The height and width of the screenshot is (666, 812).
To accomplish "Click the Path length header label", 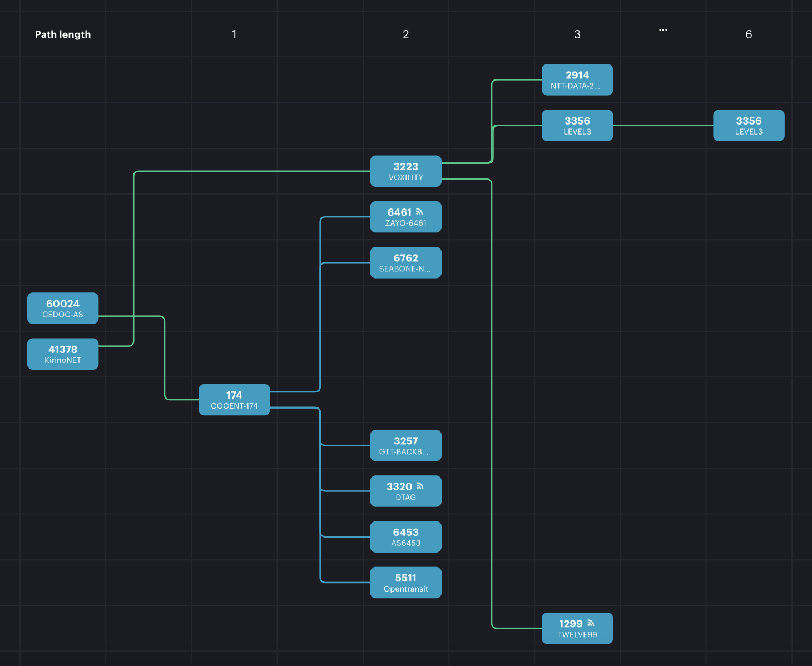I will tap(63, 34).
